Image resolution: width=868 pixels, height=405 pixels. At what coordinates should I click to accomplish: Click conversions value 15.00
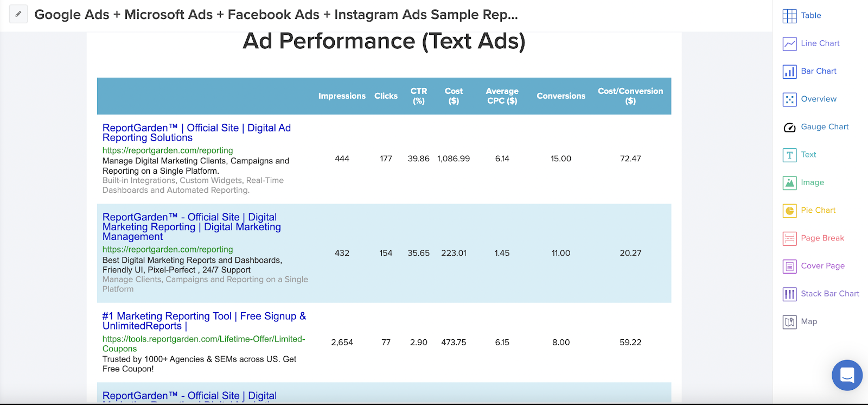[561, 159]
